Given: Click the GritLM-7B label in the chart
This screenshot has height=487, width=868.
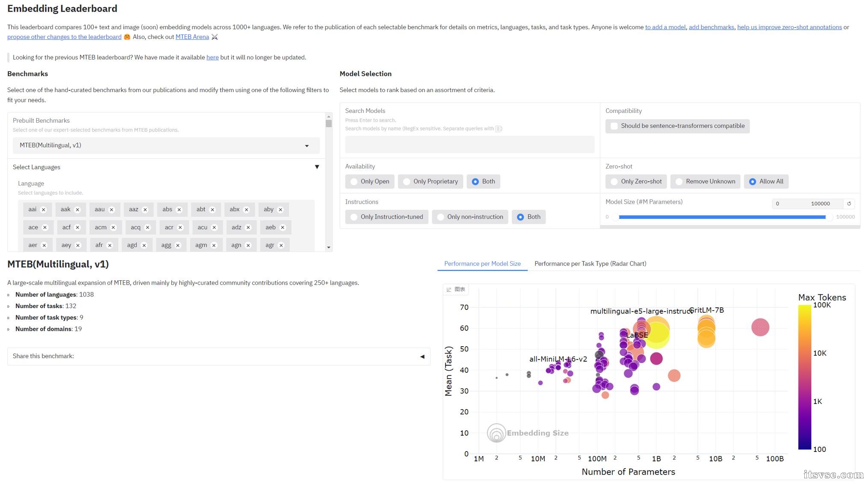Looking at the screenshot, I should (706, 310).
